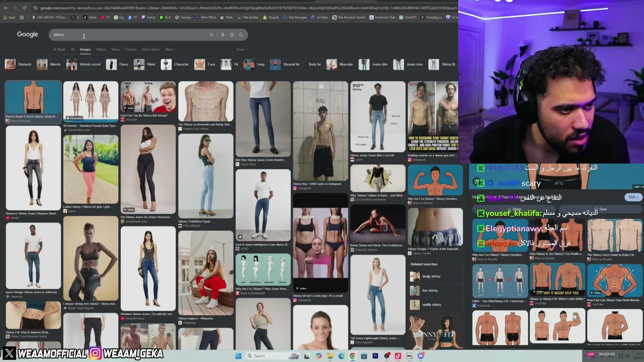Open Premiere Pro from the taskbar
The image size is (644, 362).
point(375,356)
